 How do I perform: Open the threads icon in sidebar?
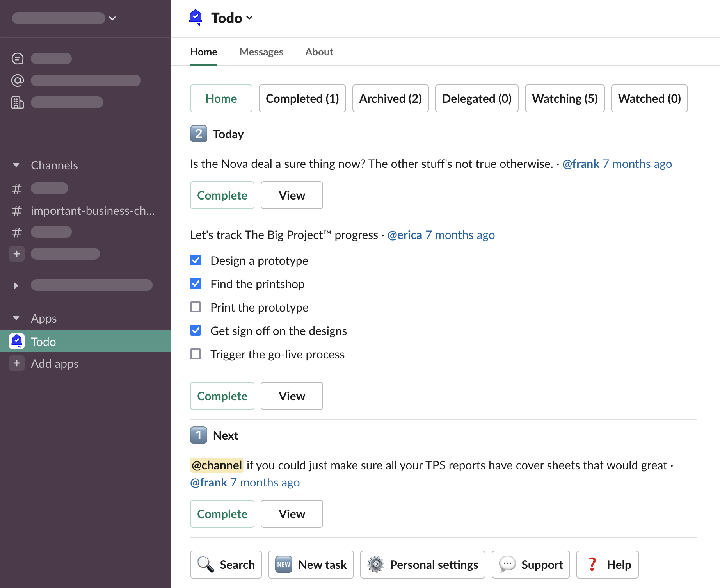pyautogui.click(x=18, y=59)
